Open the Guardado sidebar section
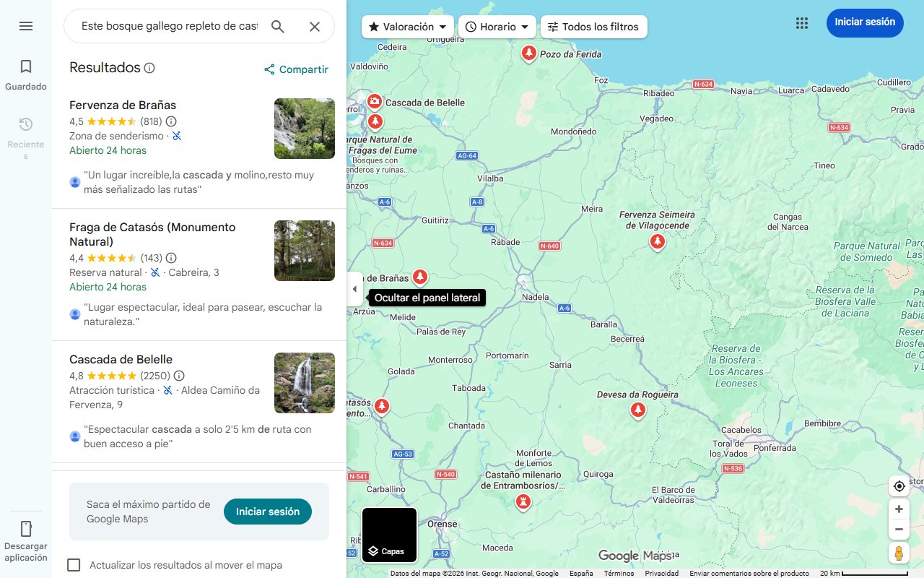This screenshot has width=924, height=578. (x=26, y=72)
